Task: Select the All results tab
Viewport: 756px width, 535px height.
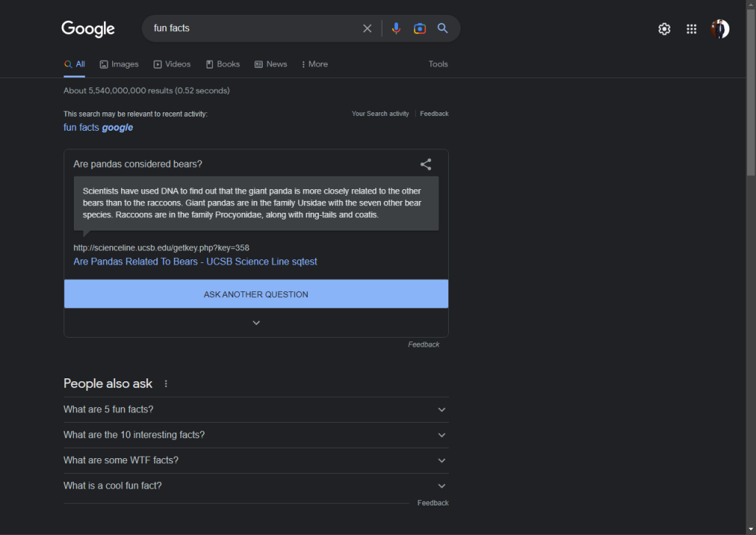Action: [x=75, y=64]
